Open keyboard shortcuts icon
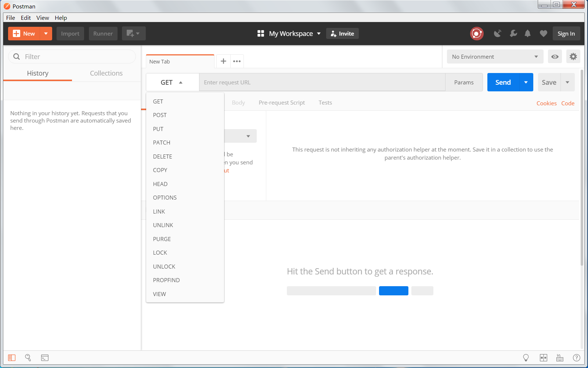Viewport: 588px width, 368px height. coord(560,358)
